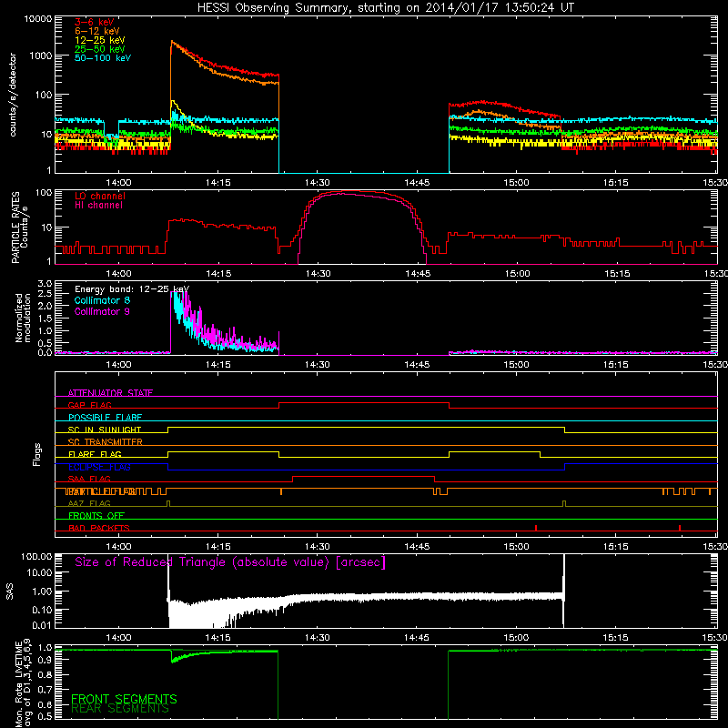
Task: Click the ECLIPSE FLAG label
Action: [99, 467]
